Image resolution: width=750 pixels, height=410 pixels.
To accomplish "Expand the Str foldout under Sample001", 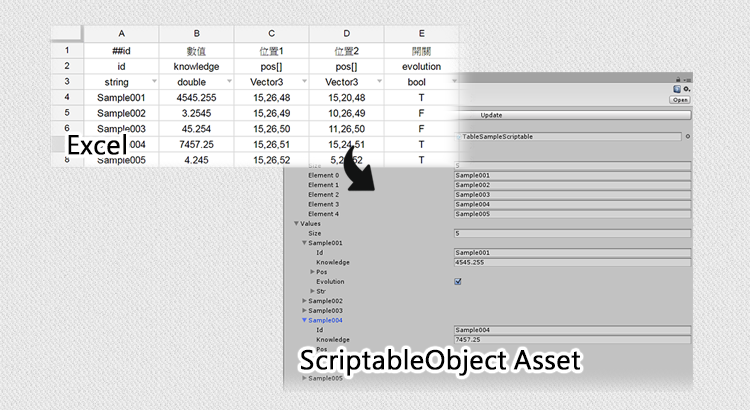I will coord(312,291).
